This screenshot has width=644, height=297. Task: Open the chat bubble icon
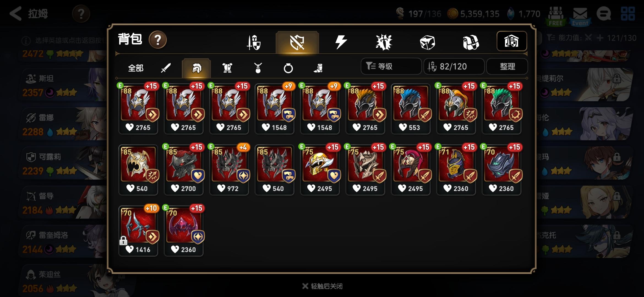coord(604,14)
